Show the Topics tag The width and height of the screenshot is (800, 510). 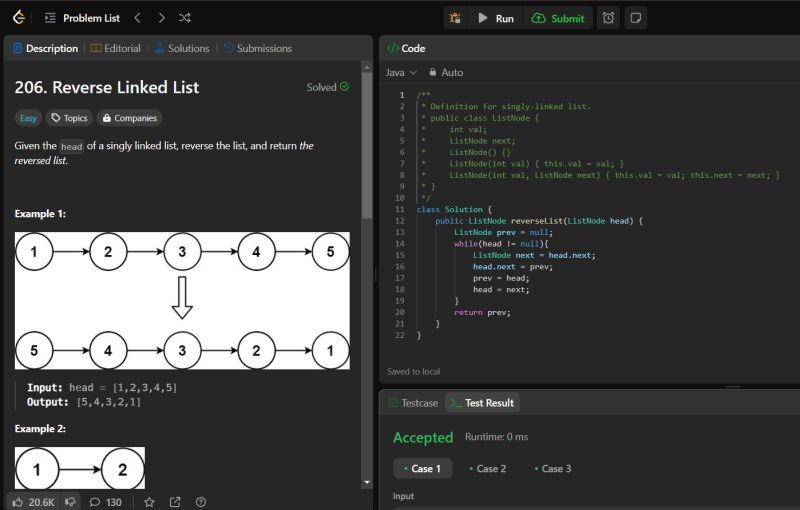(69, 118)
